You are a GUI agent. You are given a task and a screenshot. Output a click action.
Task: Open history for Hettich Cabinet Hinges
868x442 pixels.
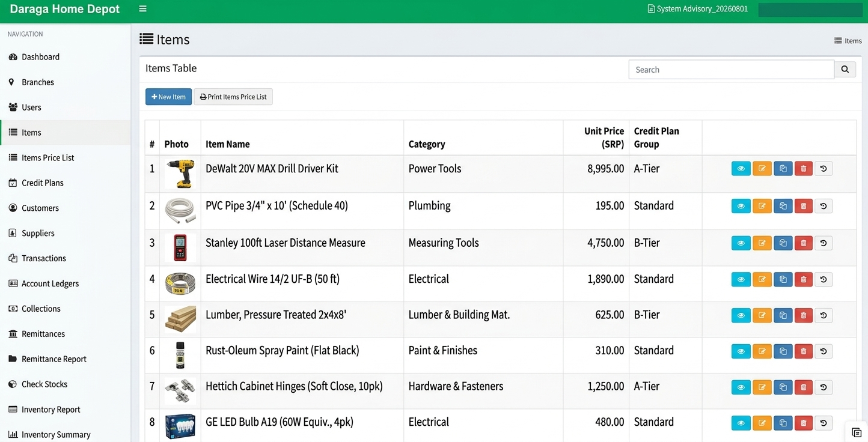click(824, 387)
